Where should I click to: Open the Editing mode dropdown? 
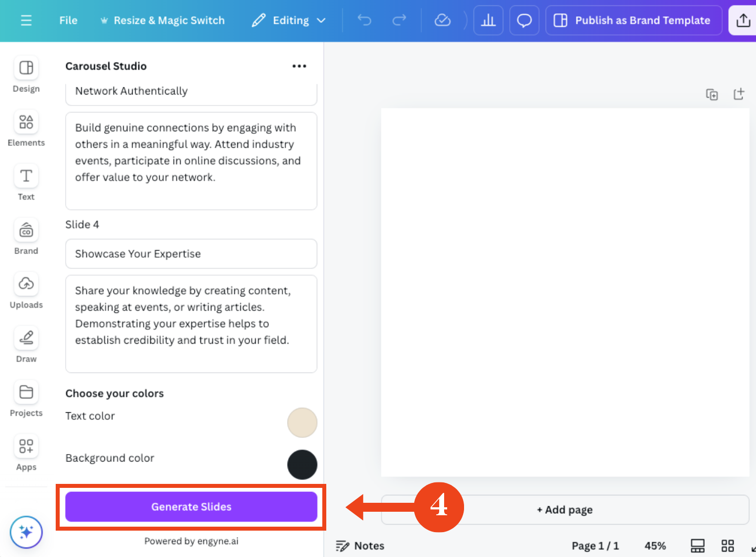(288, 20)
